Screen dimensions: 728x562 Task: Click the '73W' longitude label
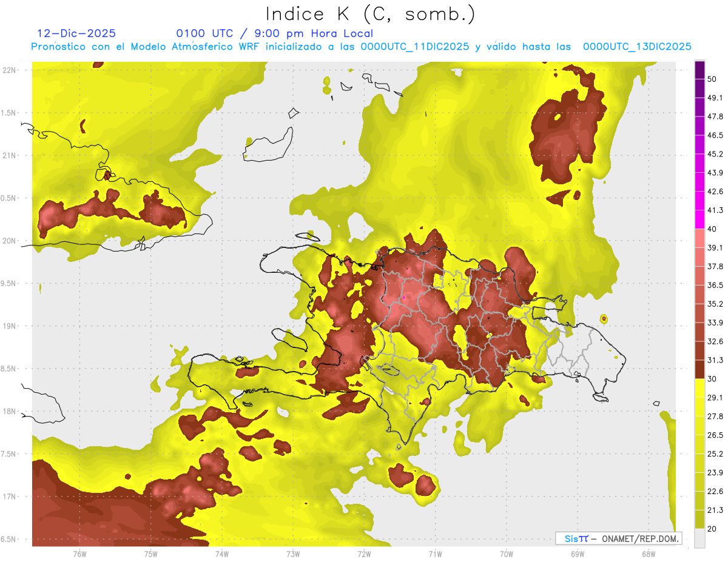[x=293, y=554]
